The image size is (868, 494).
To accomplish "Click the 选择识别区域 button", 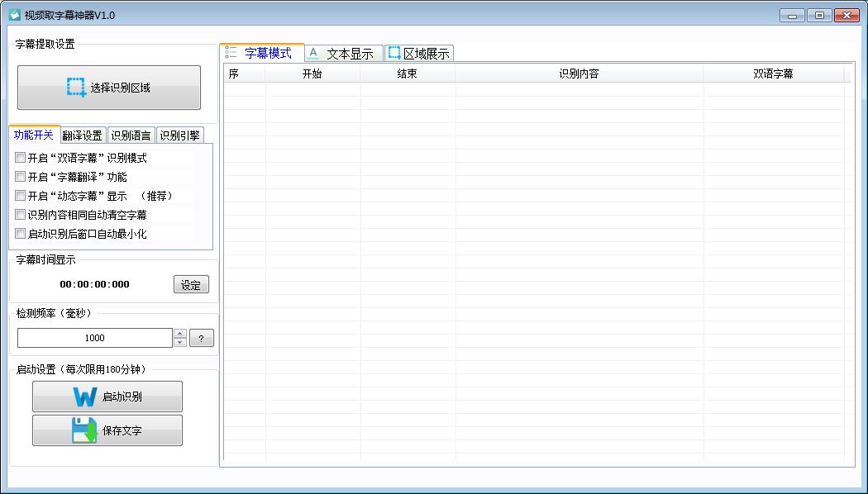I will (x=109, y=88).
